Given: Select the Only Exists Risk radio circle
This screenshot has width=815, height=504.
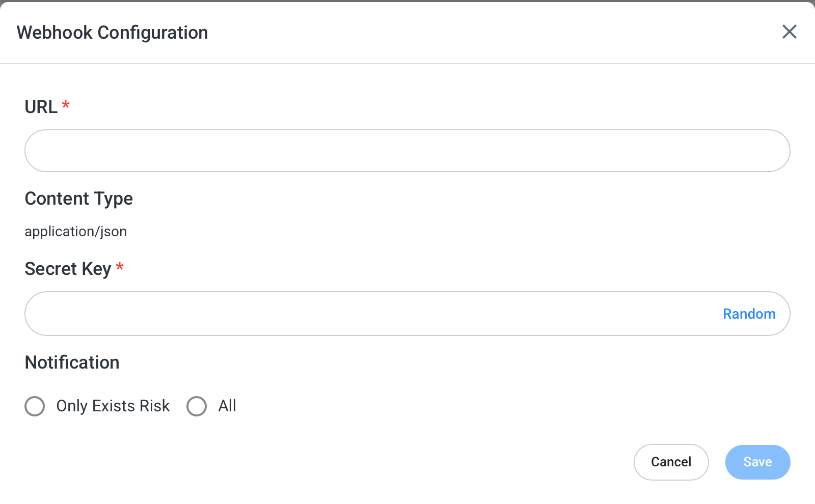Looking at the screenshot, I should point(35,406).
